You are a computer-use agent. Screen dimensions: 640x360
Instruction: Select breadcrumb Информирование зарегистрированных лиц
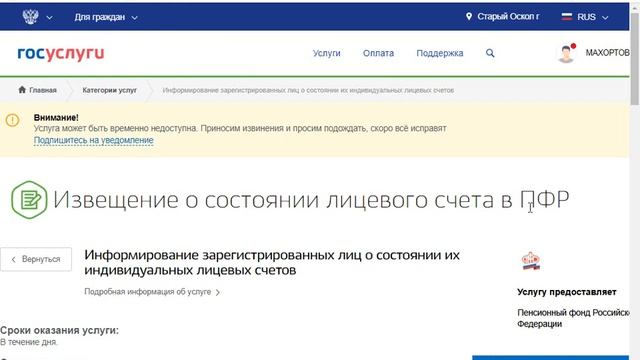[308, 90]
